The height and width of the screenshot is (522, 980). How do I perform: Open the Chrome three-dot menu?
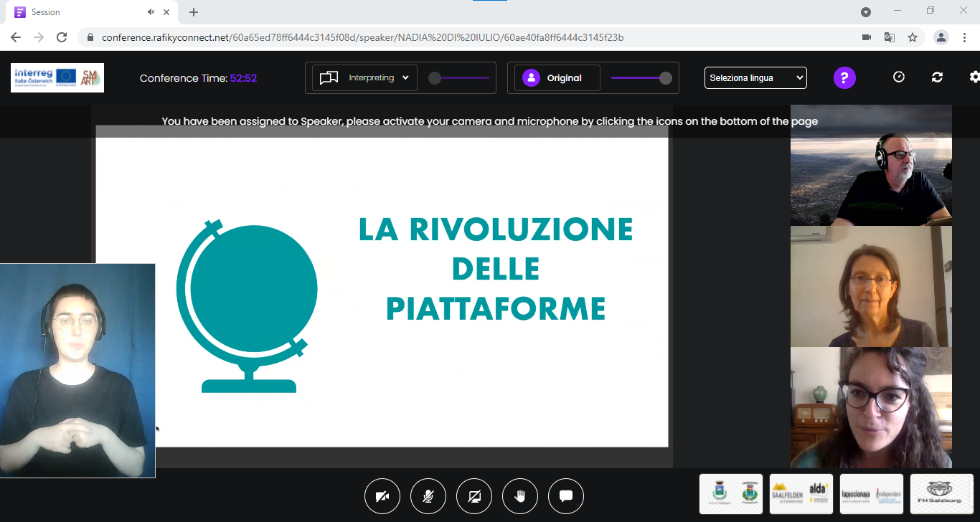coord(964,37)
